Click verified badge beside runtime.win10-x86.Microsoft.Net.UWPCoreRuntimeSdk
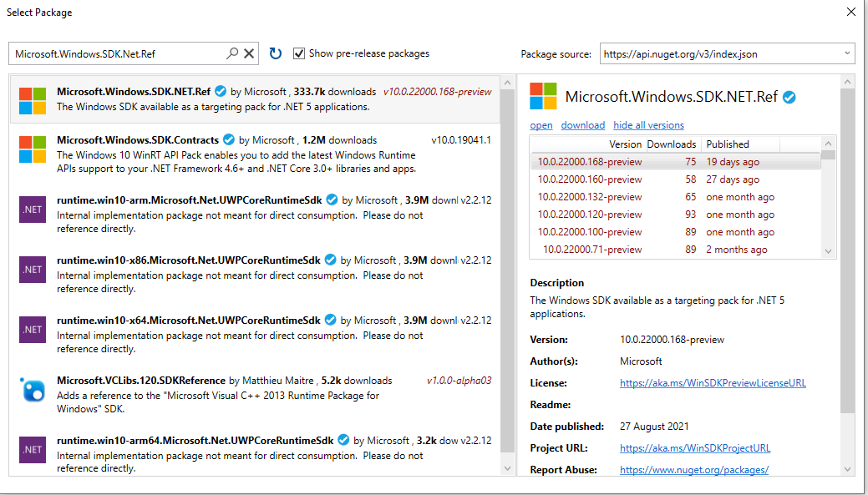The width and height of the screenshot is (868, 495). 331,260
